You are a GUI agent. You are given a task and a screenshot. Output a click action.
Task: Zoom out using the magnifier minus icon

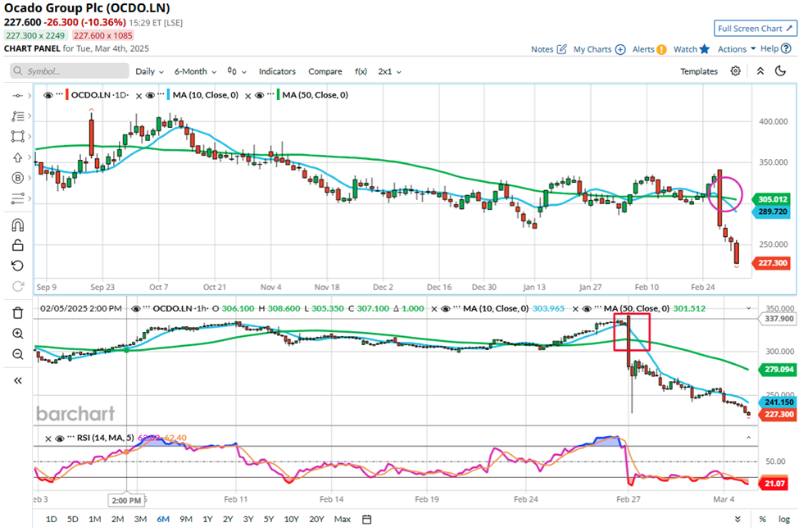(x=17, y=354)
